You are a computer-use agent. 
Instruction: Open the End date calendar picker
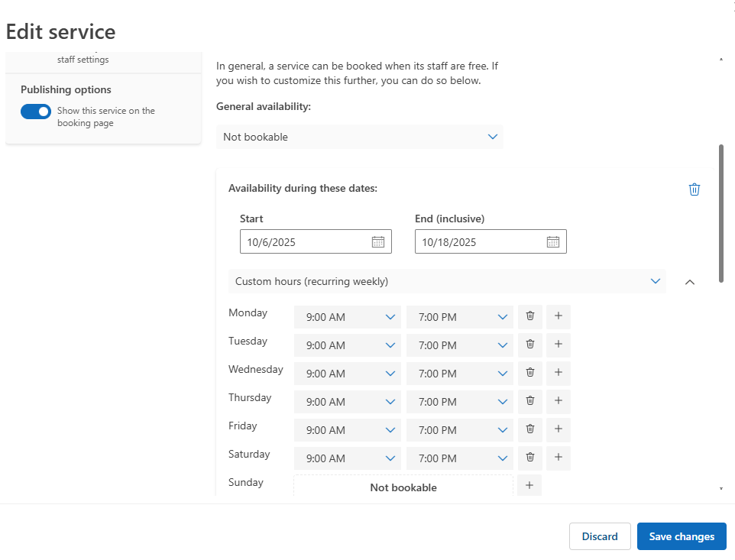(553, 242)
